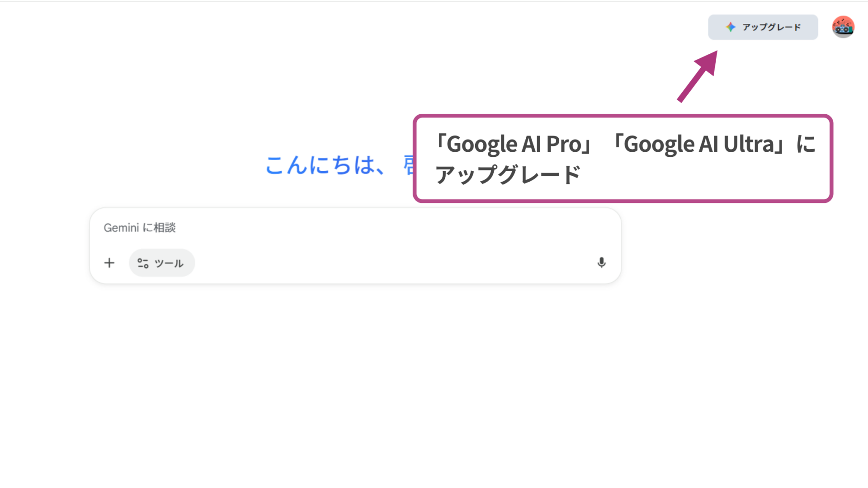Viewport: 868px width, 488px height.
Task: Click the Gemini に相談 input field
Action: 316,228
